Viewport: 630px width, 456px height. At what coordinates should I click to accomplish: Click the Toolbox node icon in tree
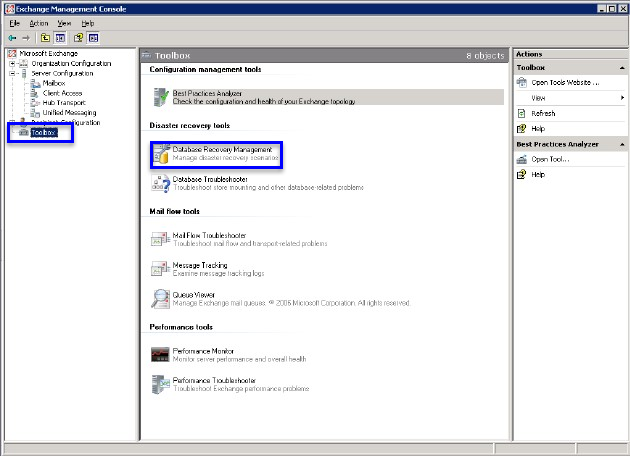(24, 132)
